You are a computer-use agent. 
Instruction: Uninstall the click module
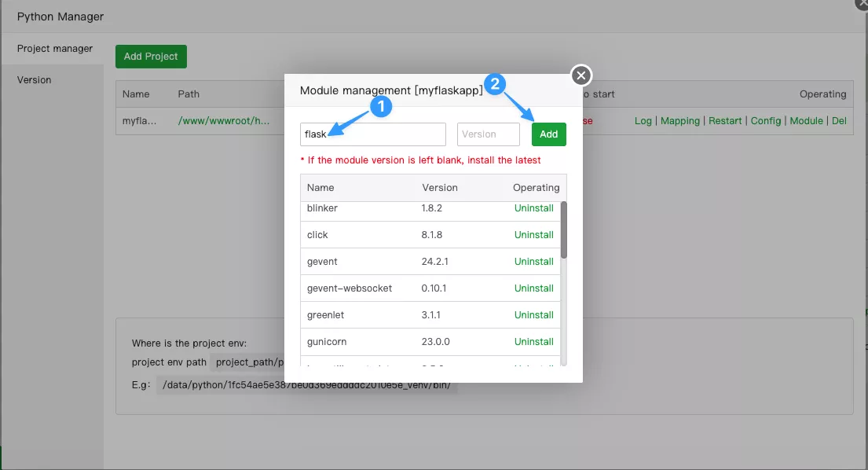click(533, 235)
